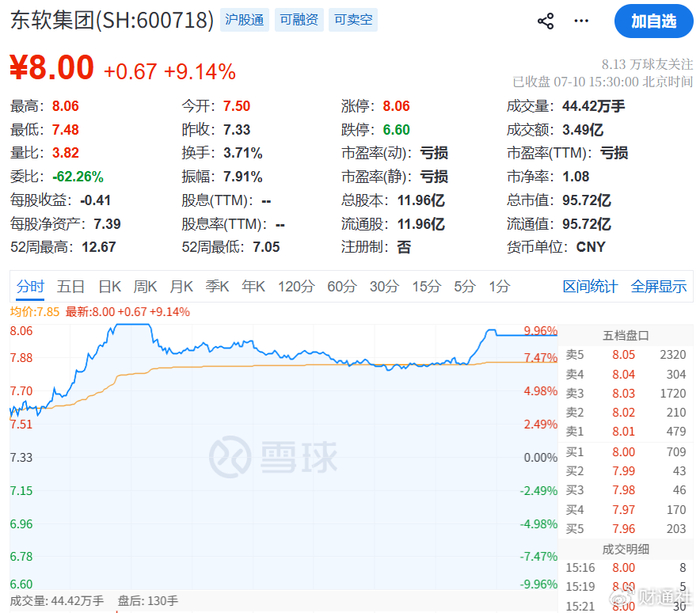Click the 市净率 value 1.08

tap(575, 177)
